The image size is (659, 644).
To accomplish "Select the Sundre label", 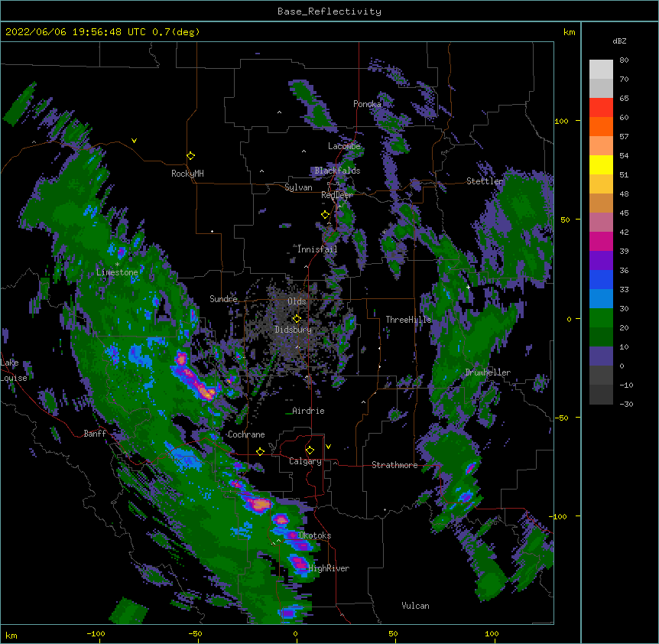I will [x=223, y=299].
